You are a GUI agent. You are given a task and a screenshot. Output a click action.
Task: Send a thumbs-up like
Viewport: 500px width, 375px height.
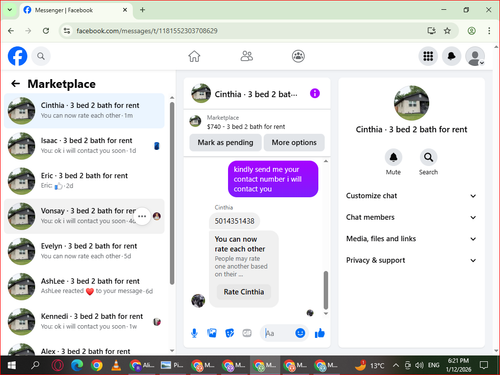pos(320,333)
